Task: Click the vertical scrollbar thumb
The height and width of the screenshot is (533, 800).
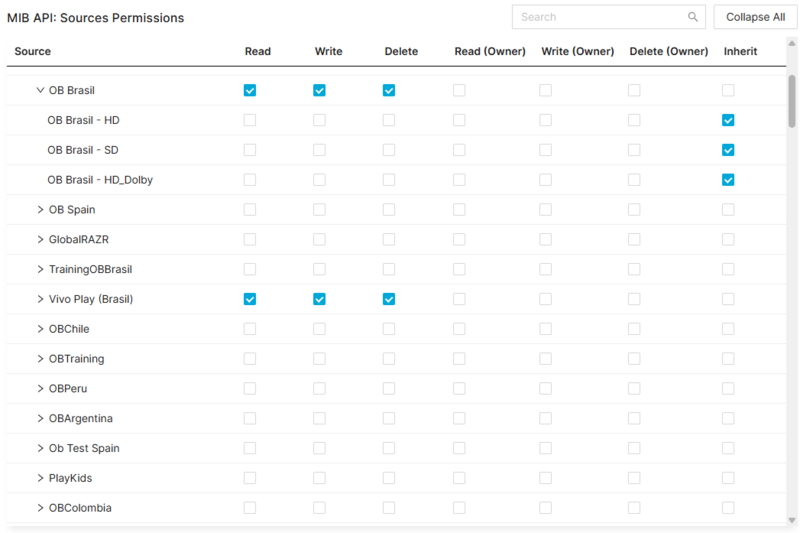Action: tap(792, 100)
